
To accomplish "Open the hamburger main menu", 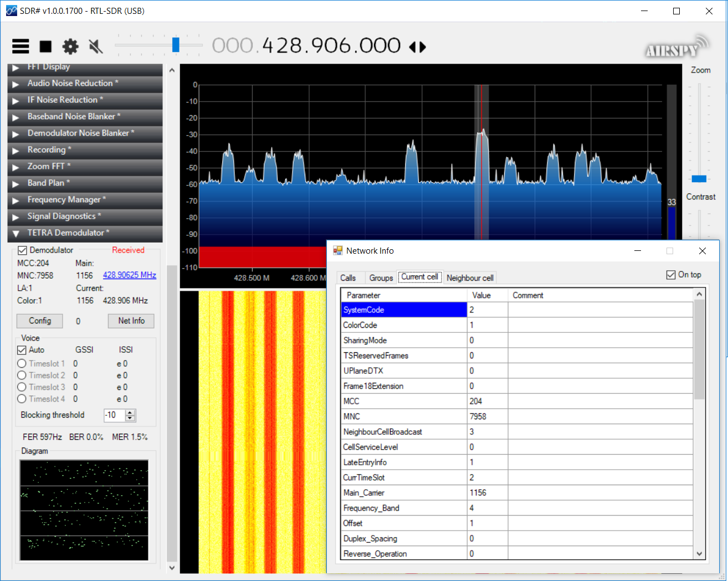I will (20, 47).
